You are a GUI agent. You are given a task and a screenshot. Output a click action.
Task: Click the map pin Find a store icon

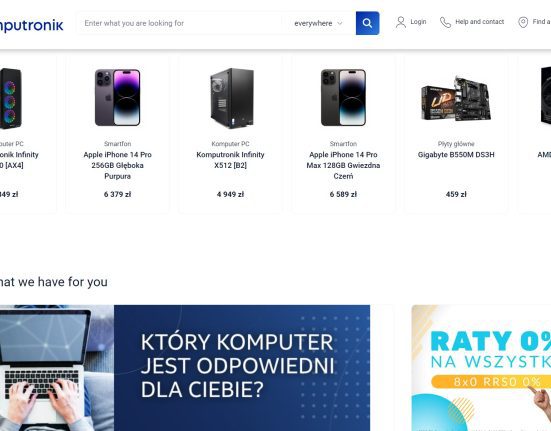pyautogui.click(x=523, y=22)
